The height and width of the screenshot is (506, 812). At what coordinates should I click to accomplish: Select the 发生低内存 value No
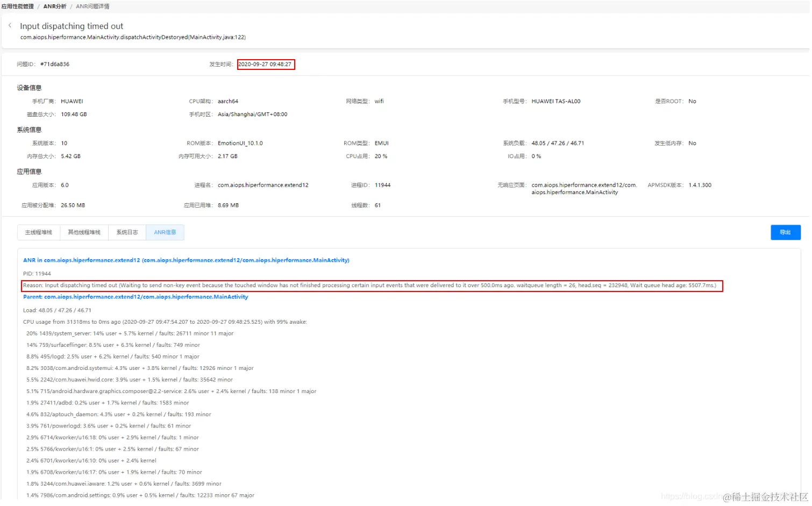coord(692,143)
